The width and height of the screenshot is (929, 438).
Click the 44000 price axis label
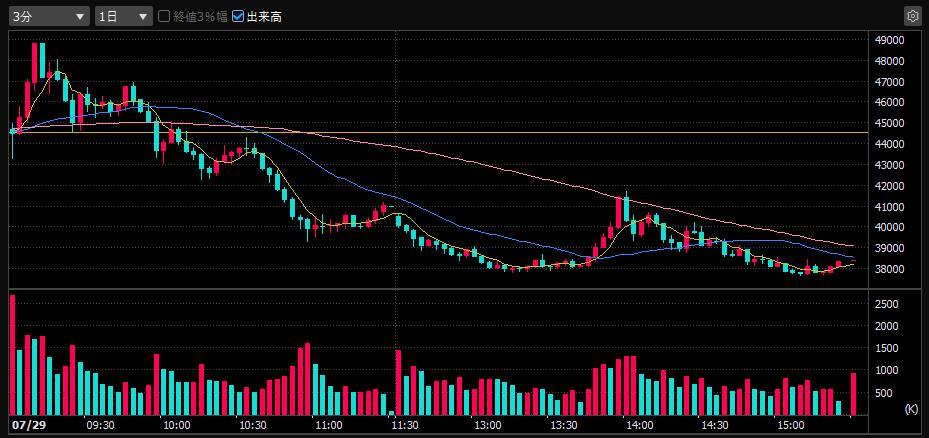pos(889,143)
